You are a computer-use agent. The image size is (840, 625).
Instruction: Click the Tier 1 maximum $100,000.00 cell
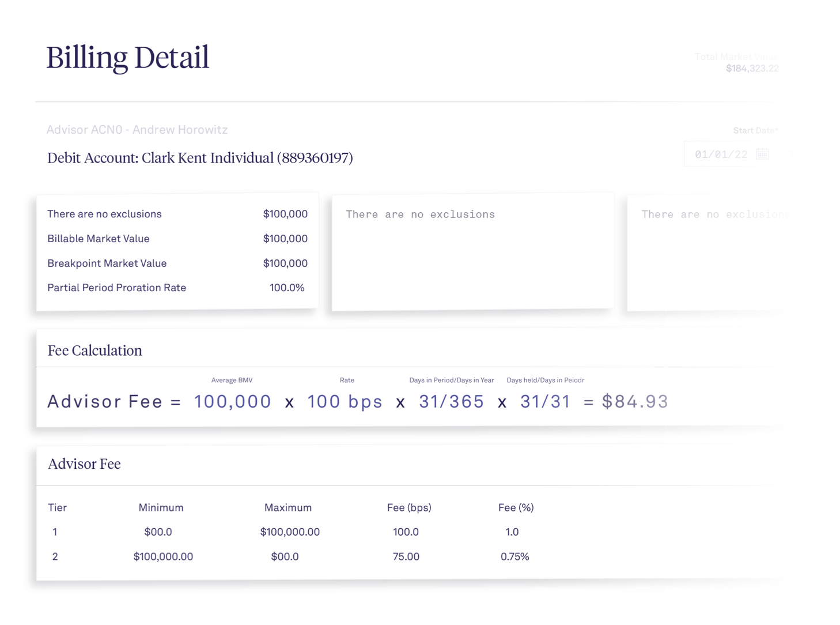point(290,532)
